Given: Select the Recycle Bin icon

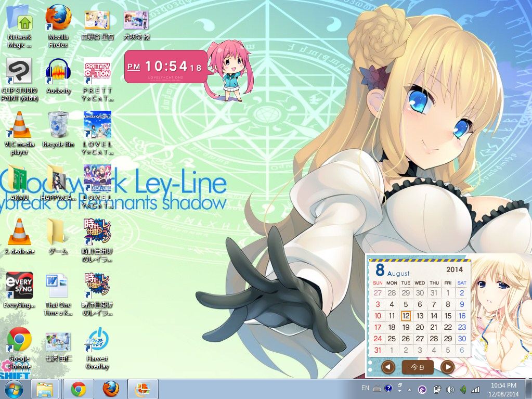Looking at the screenshot, I should pyautogui.click(x=58, y=130).
